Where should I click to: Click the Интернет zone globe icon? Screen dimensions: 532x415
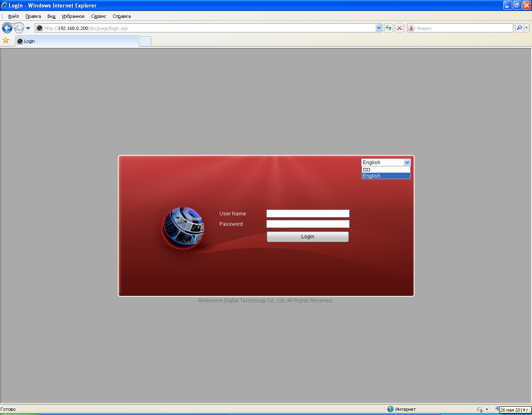[x=390, y=409]
